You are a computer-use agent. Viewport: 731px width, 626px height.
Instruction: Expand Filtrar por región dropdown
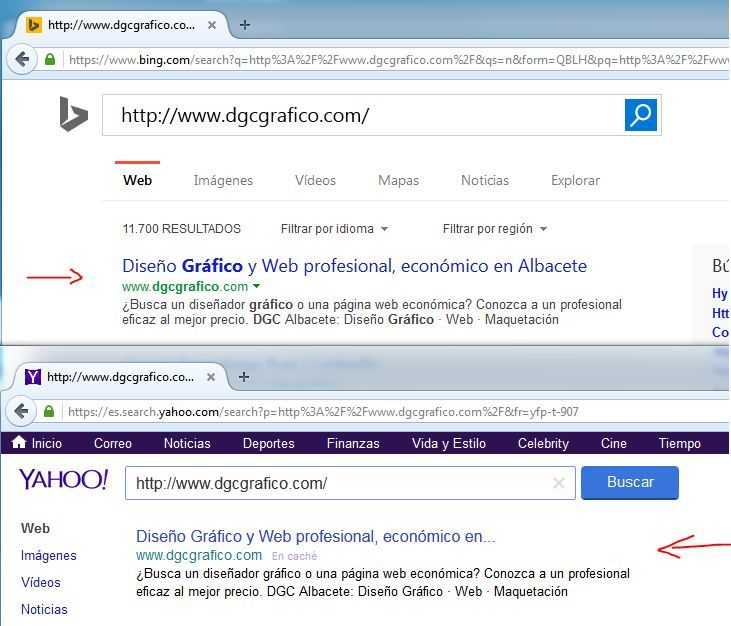point(495,229)
